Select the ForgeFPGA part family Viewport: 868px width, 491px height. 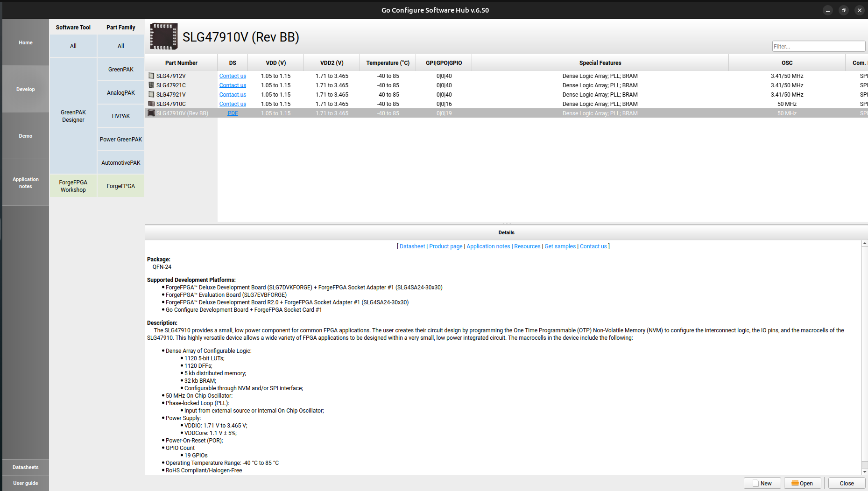coord(120,186)
